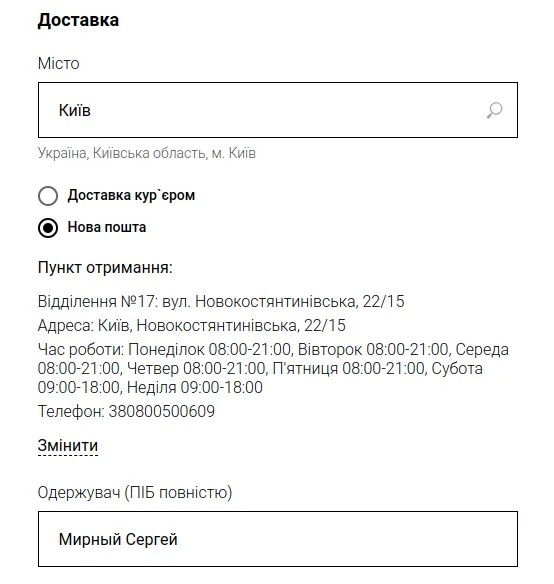The width and height of the screenshot is (554, 584).
Task: Click the Телефон: 380800500609 line
Action: coord(126,411)
